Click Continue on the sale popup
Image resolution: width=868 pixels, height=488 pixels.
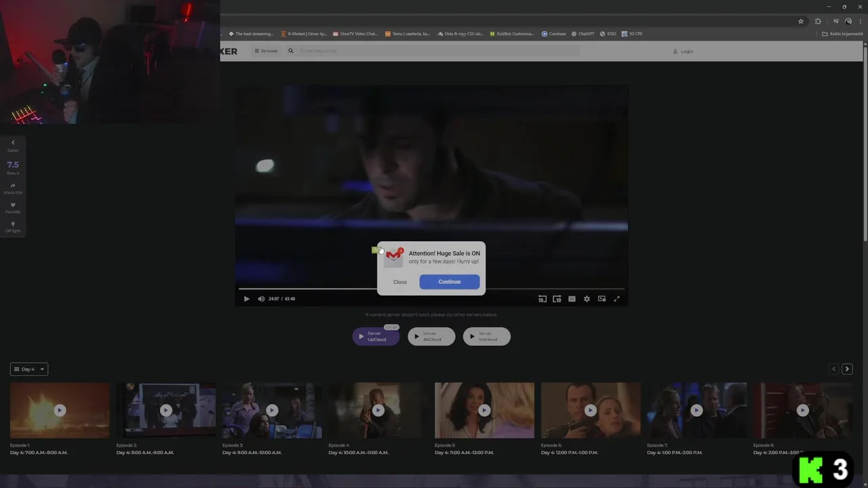[x=450, y=282]
